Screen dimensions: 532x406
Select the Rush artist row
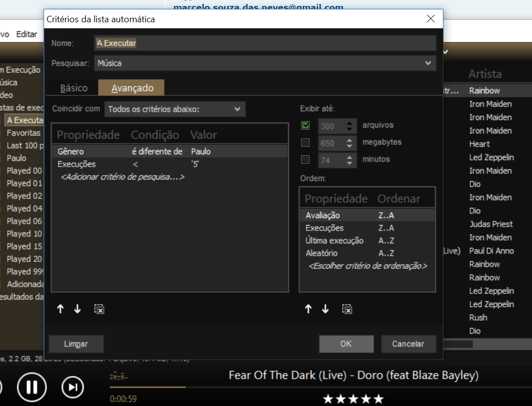(478, 317)
